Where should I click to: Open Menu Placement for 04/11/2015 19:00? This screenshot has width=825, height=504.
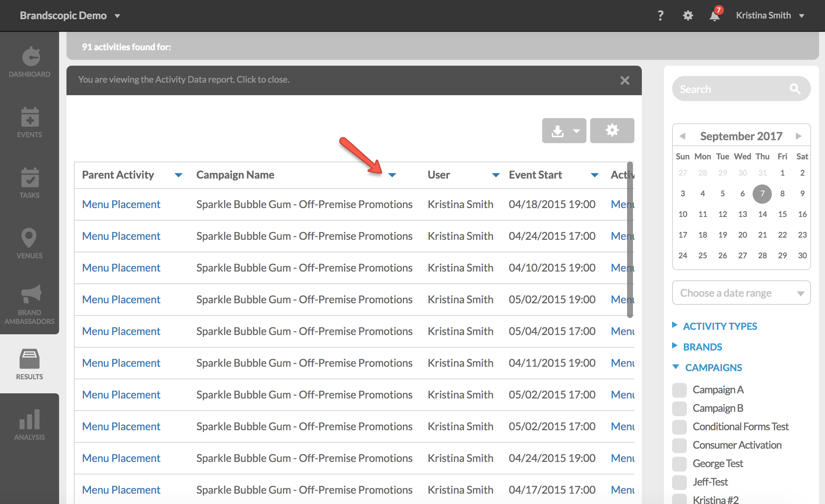point(121,363)
